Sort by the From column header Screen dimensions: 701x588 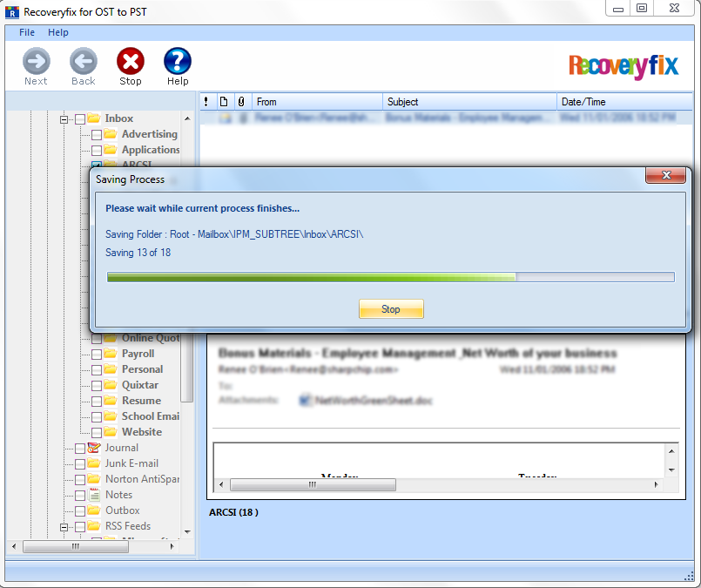tap(318, 102)
